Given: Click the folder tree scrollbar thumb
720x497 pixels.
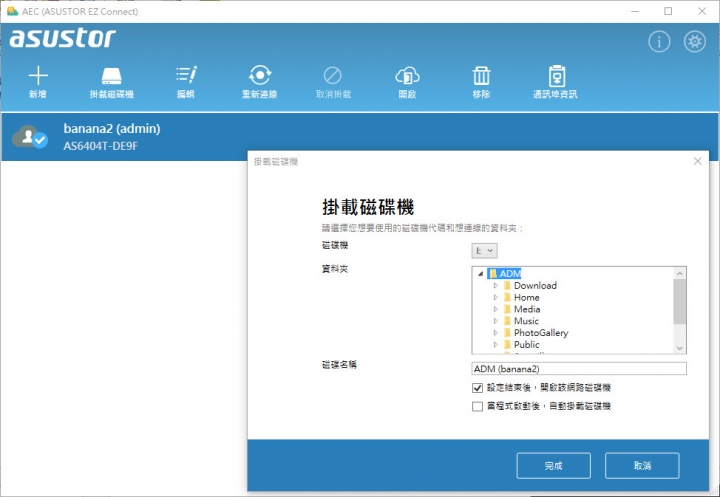Looking at the screenshot, I should tap(680, 301).
